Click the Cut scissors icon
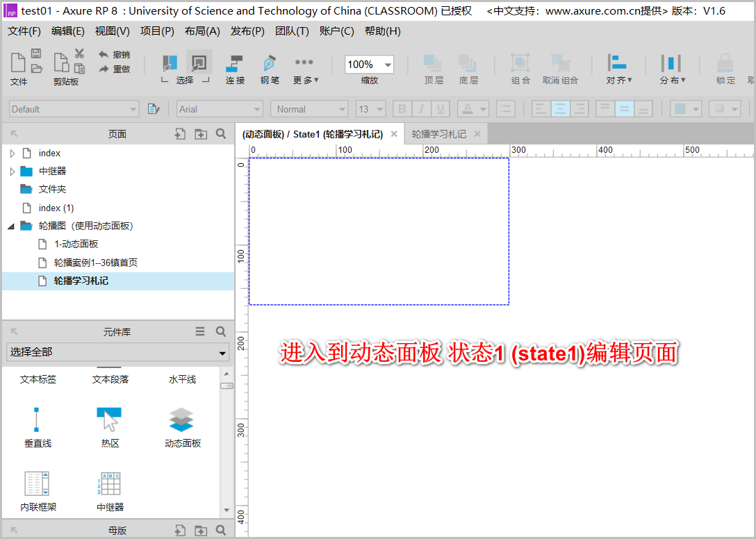This screenshot has width=756, height=539. pos(79,53)
